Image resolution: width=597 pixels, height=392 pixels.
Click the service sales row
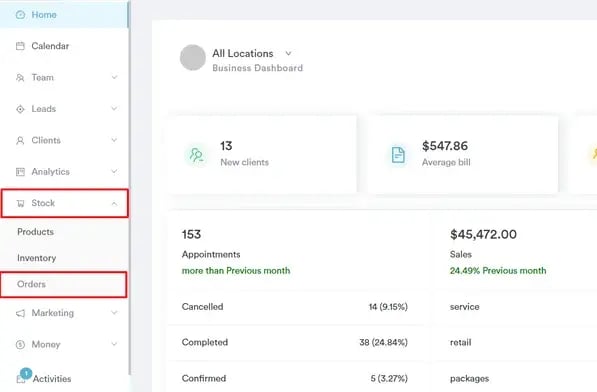coord(465,307)
